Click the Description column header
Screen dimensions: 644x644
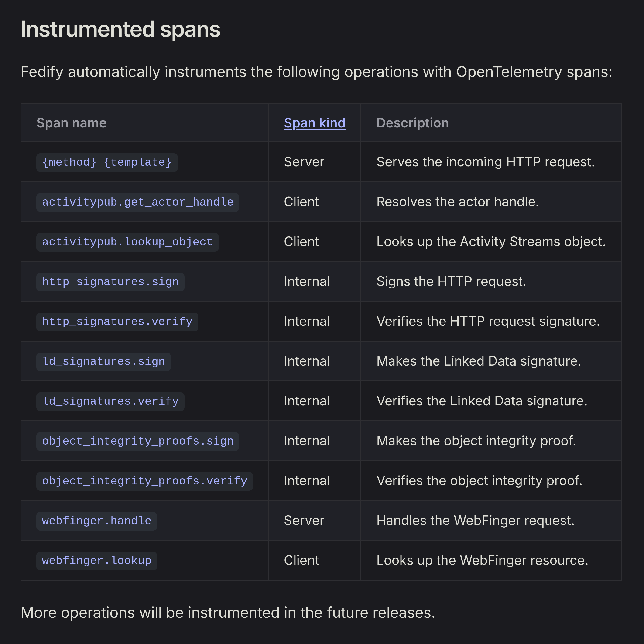coord(412,123)
